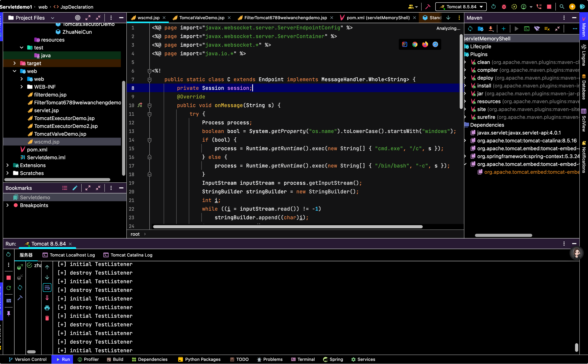This screenshot has height=364, width=588.
Task: Click search magnifier icon in top toolbar
Action: point(562,7)
